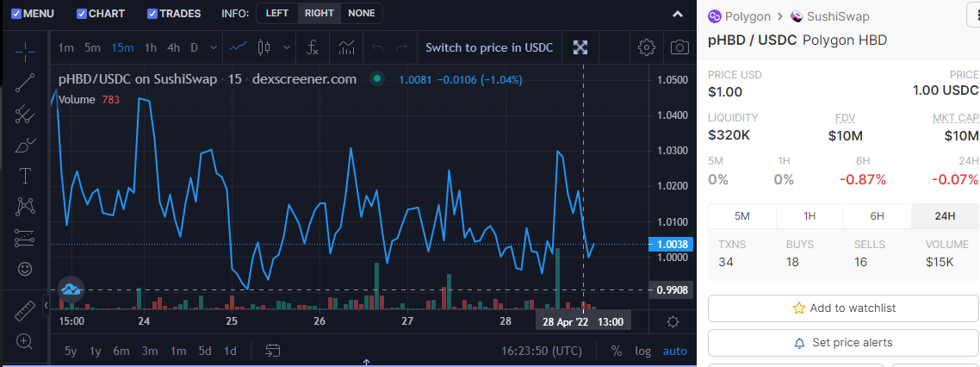Image resolution: width=980 pixels, height=367 pixels.
Task: Click the green market status dot
Action: [x=376, y=78]
